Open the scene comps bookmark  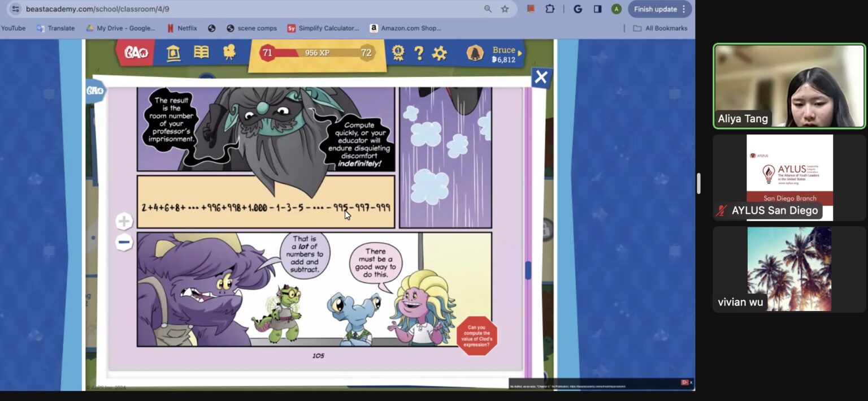pos(251,28)
